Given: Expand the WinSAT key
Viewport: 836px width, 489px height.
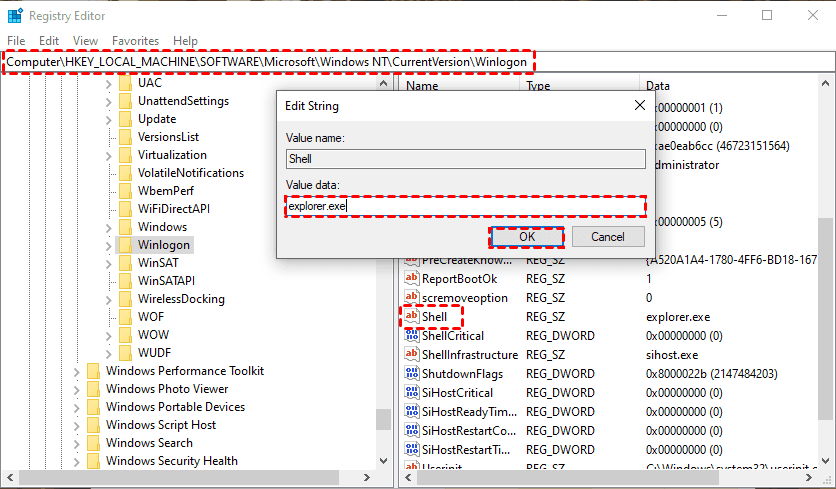Looking at the screenshot, I should click(109, 264).
